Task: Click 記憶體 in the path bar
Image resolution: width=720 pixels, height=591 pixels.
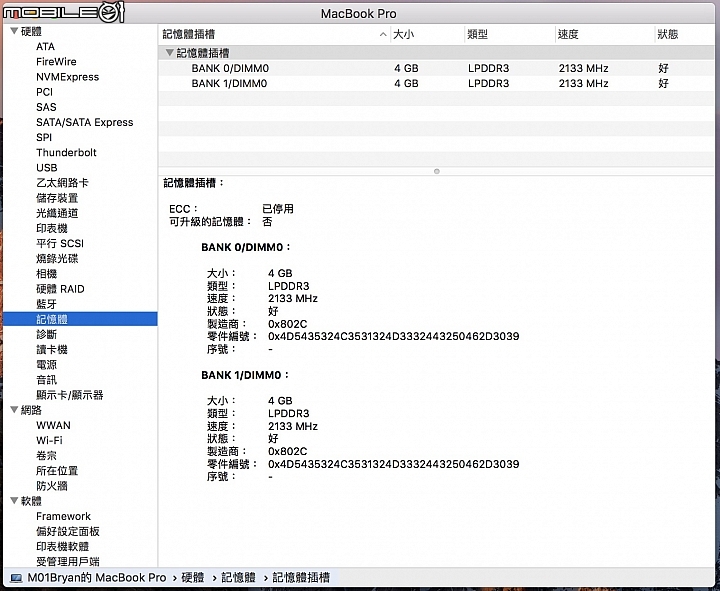Action: [x=238, y=578]
